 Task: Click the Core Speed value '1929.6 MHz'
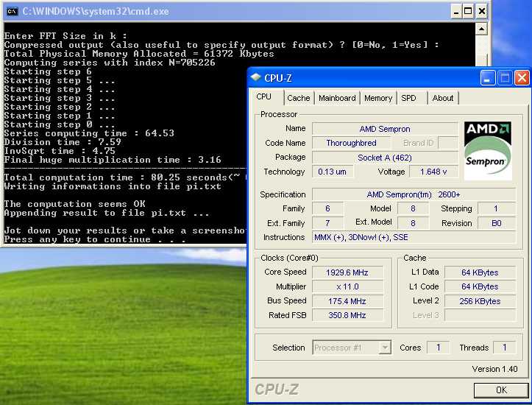347,272
